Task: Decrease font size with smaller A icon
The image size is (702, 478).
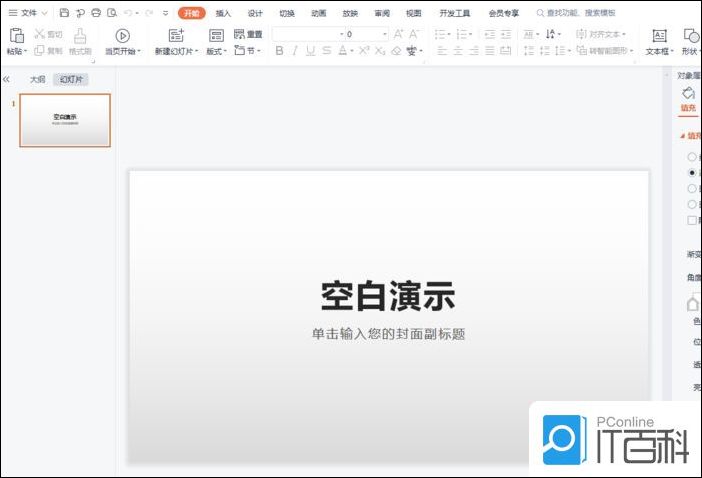Action: [414, 34]
